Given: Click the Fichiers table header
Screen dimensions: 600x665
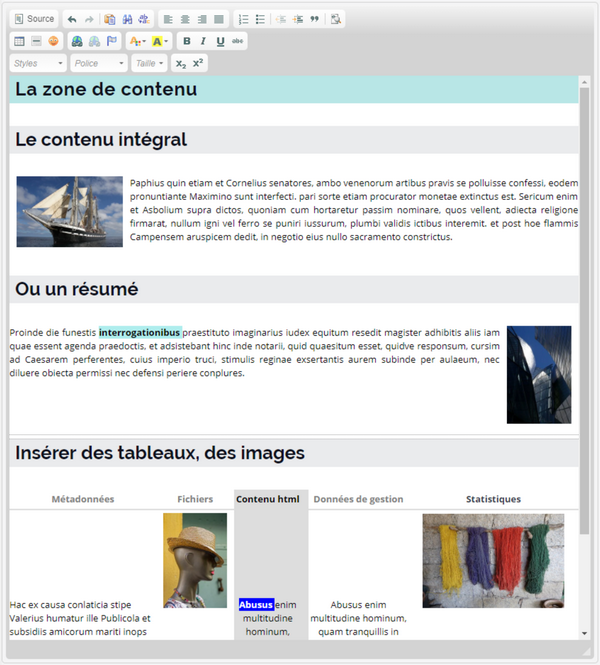Looking at the screenshot, I should 195,499.
